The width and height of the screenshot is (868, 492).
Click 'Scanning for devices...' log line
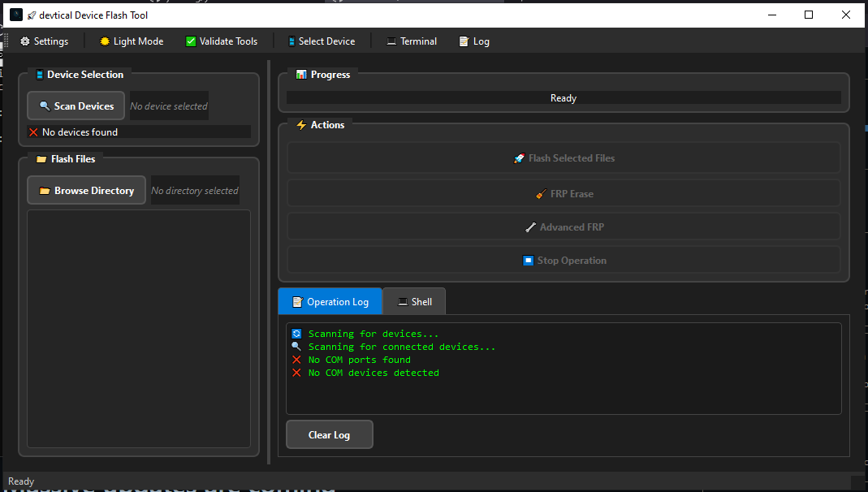pos(374,334)
